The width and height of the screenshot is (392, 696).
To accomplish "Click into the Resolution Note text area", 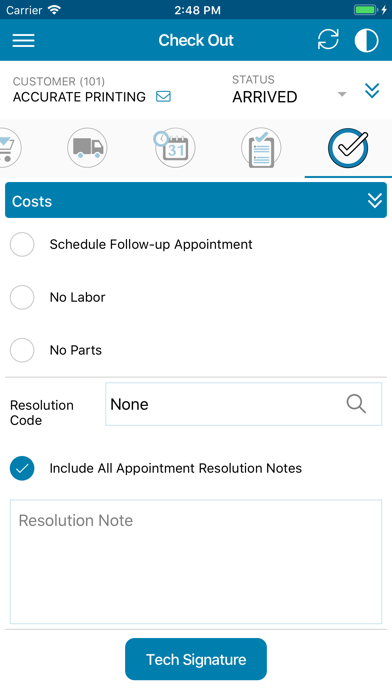I will 196,562.
